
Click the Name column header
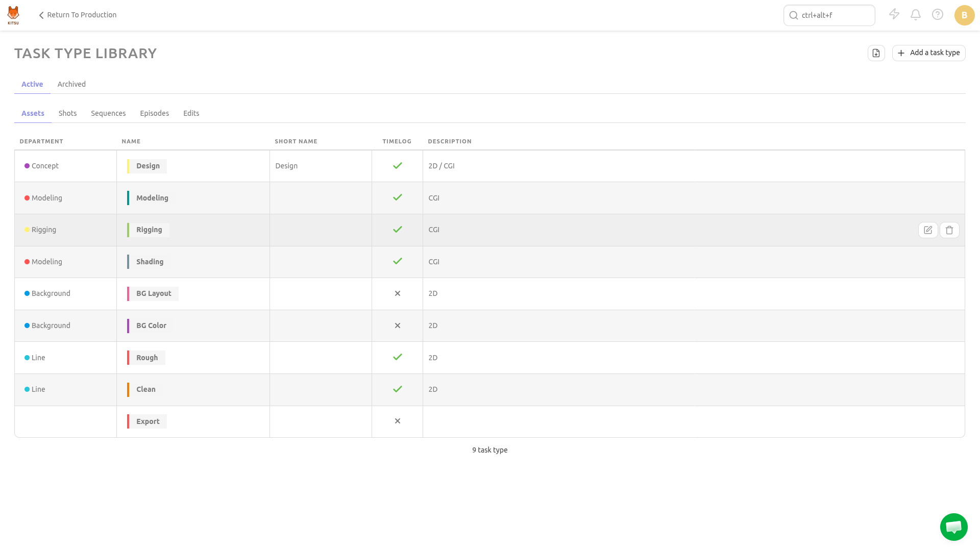tap(131, 141)
